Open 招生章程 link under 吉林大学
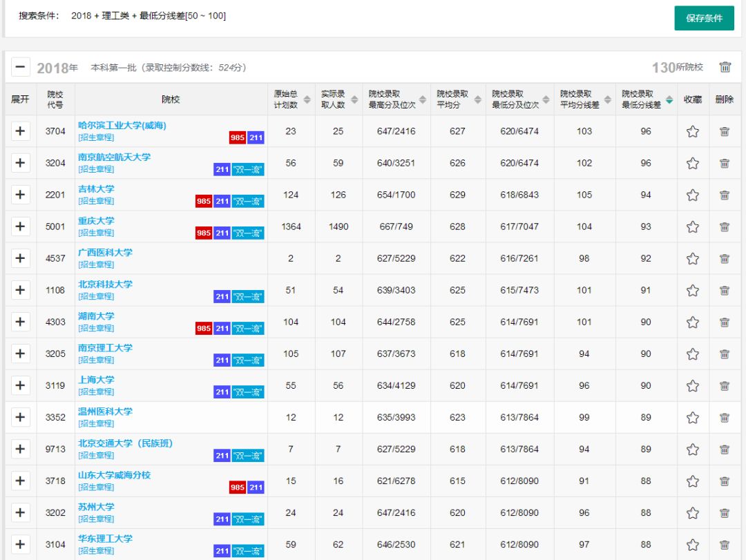Viewport: 746px width, 560px height. point(96,201)
